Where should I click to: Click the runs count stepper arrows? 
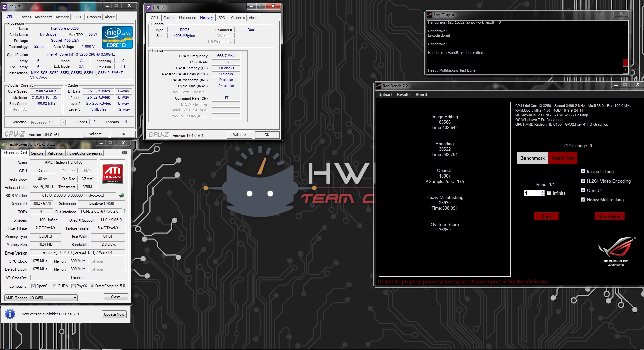pyautogui.click(x=542, y=193)
